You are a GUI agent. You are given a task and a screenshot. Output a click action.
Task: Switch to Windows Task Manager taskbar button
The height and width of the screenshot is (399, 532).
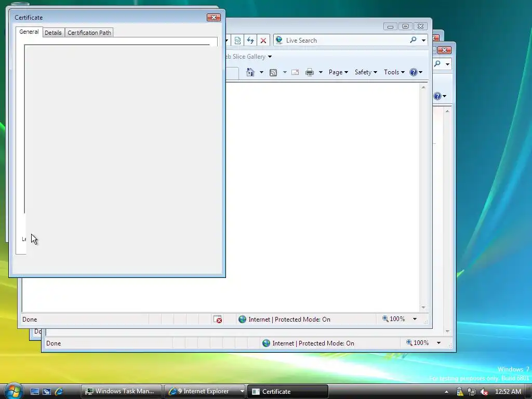pos(122,391)
